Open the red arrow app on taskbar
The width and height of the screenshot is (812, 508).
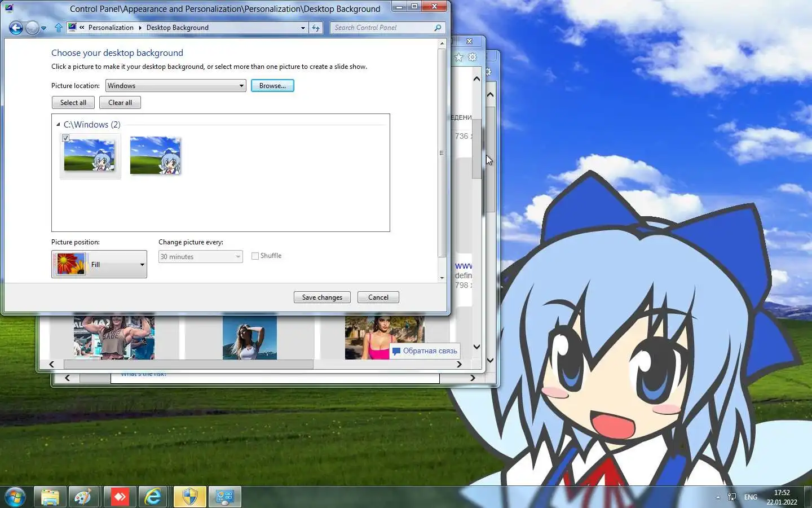tap(120, 497)
